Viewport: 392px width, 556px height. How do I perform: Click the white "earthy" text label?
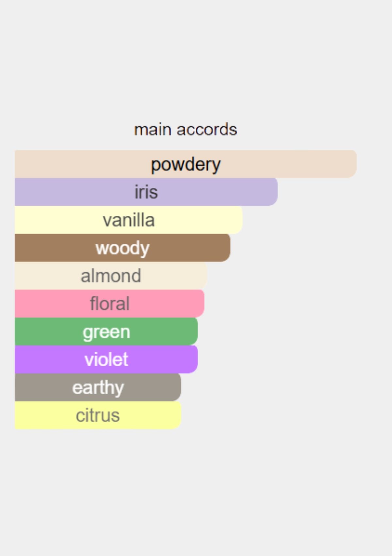point(98,388)
